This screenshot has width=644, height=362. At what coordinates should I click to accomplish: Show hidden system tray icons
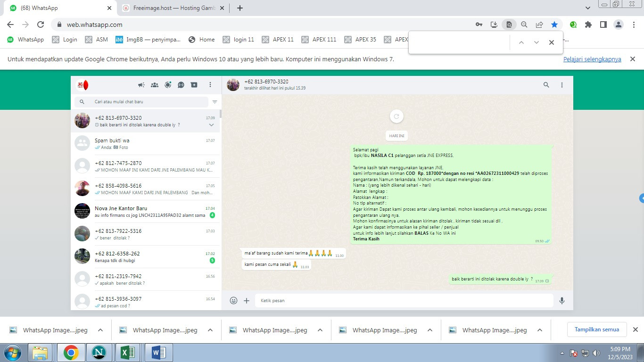pyautogui.click(x=562, y=353)
